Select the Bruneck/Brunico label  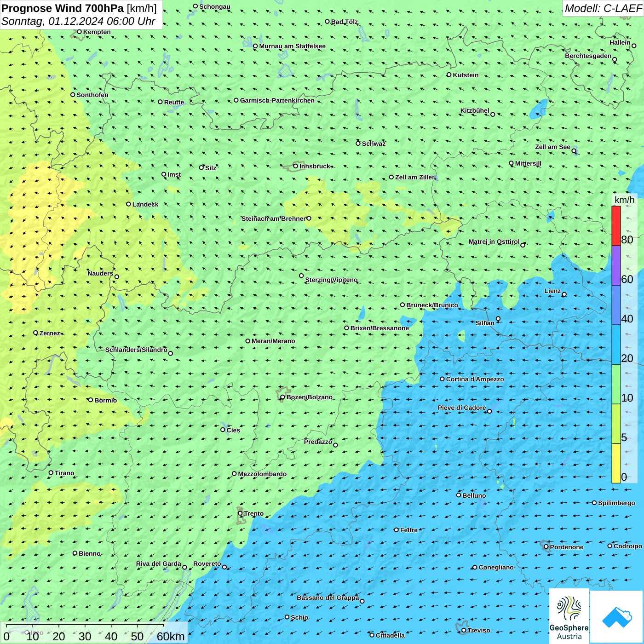432,305
